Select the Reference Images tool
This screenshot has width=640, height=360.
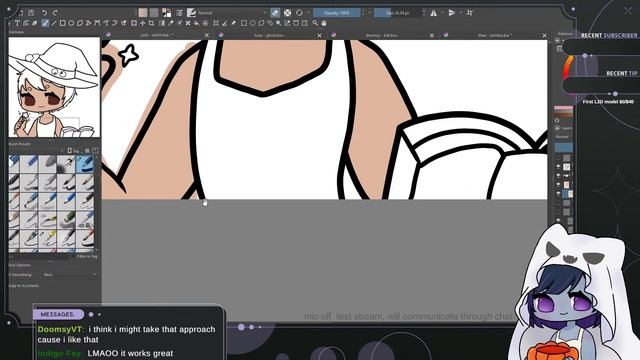coord(233,23)
